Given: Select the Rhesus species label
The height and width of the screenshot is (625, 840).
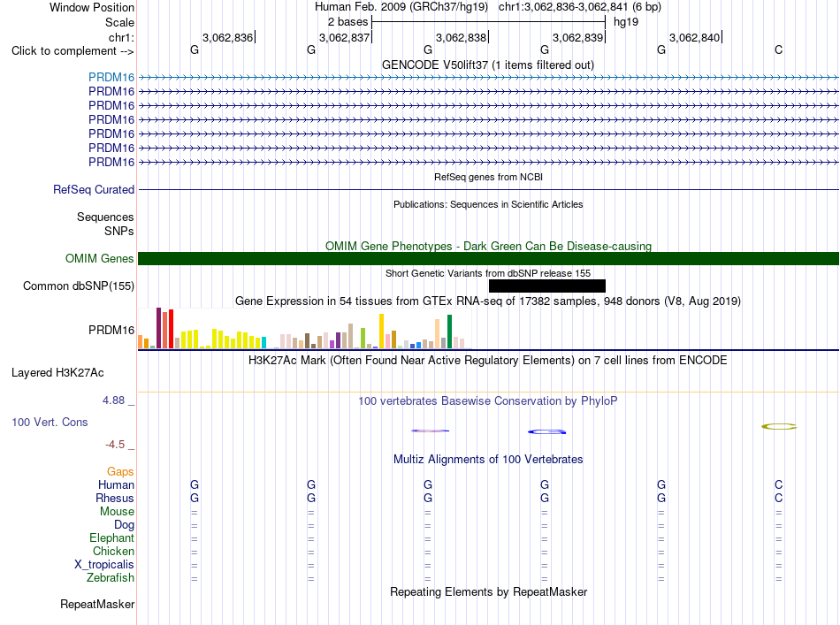Looking at the screenshot, I should tap(115, 498).
